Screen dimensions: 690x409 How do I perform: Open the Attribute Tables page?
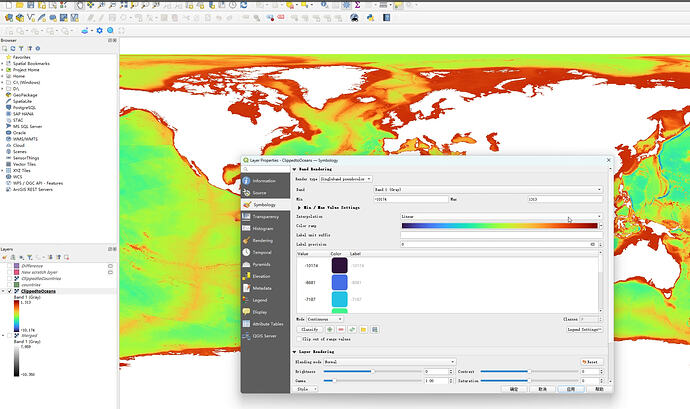click(266, 324)
